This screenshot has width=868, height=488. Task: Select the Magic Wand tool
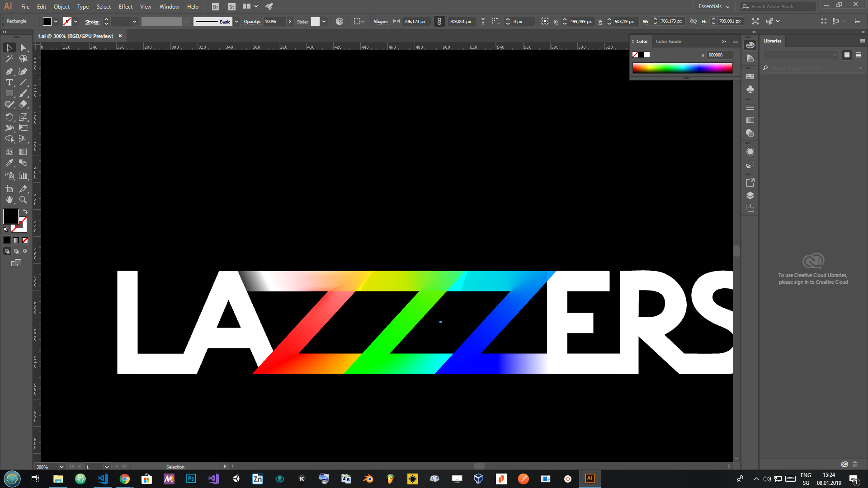(x=9, y=59)
